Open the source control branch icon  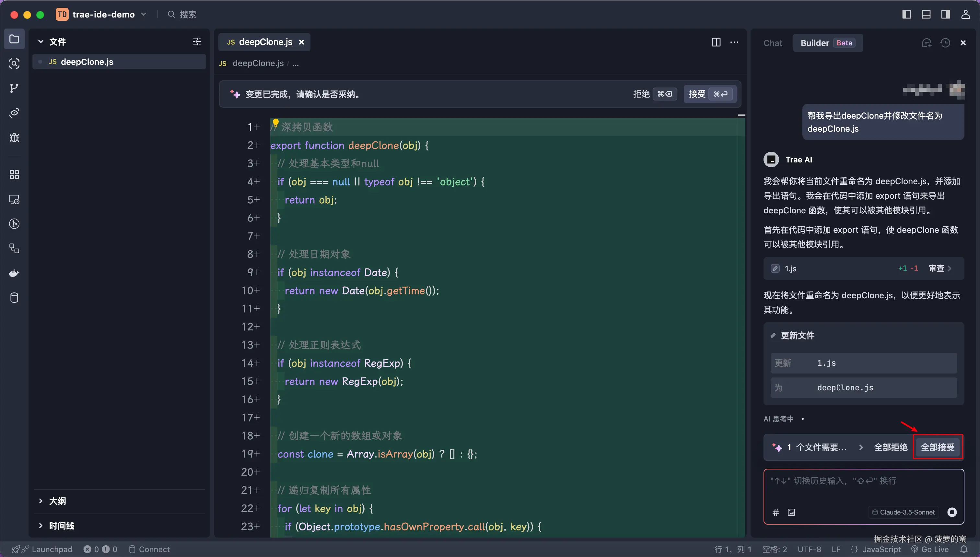14,89
